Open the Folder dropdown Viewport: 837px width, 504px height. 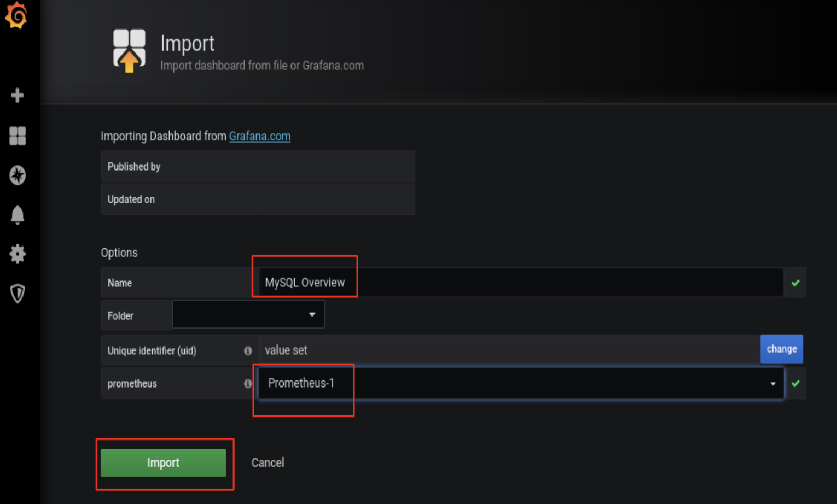(x=248, y=314)
